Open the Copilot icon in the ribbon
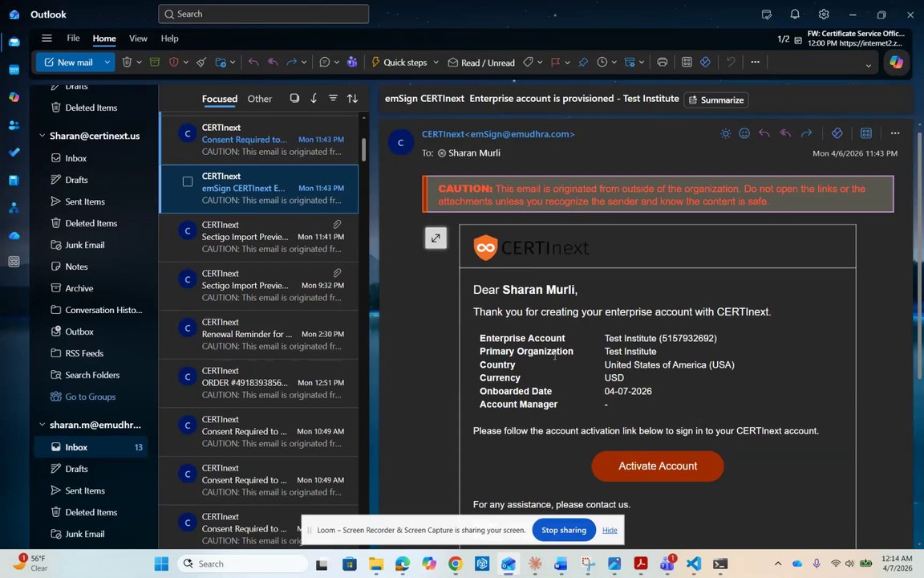The height and width of the screenshot is (578, 924). pos(896,62)
